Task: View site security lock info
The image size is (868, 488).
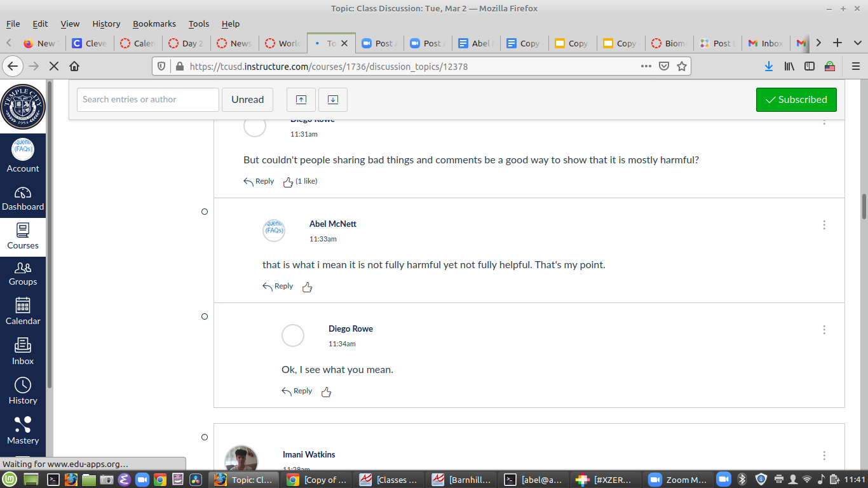Action: (179, 66)
